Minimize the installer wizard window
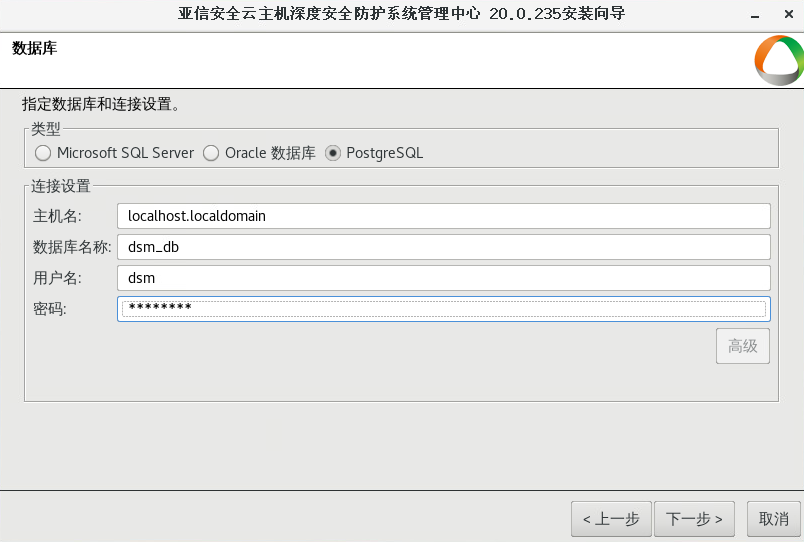This screenshot has height=542, width=804. click(755, 15)
